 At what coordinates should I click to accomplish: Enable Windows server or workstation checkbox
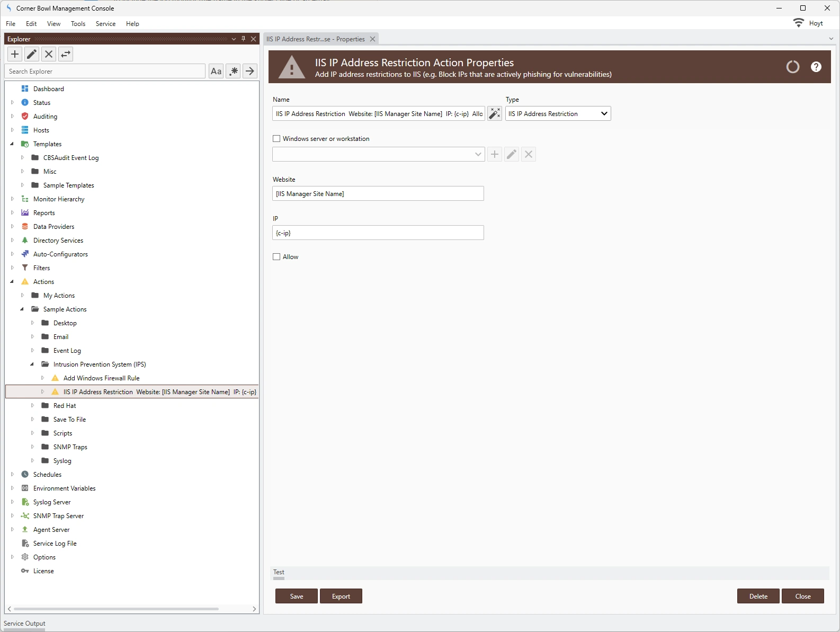pyautogui.click(x=276, y=139)
